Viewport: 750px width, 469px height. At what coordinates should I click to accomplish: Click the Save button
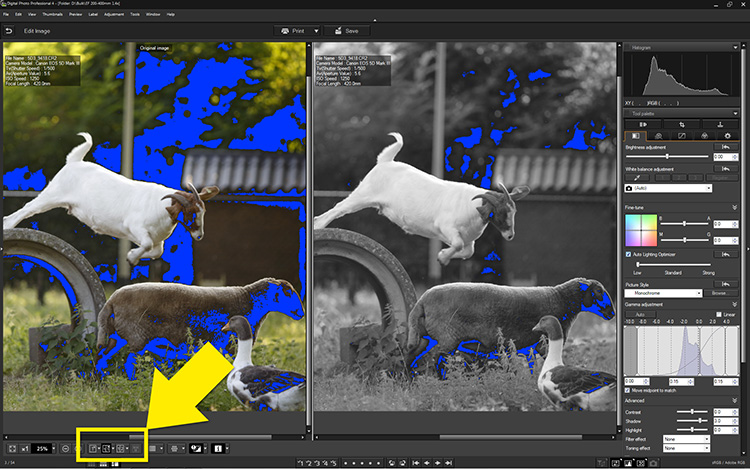[x=346, y=31]
